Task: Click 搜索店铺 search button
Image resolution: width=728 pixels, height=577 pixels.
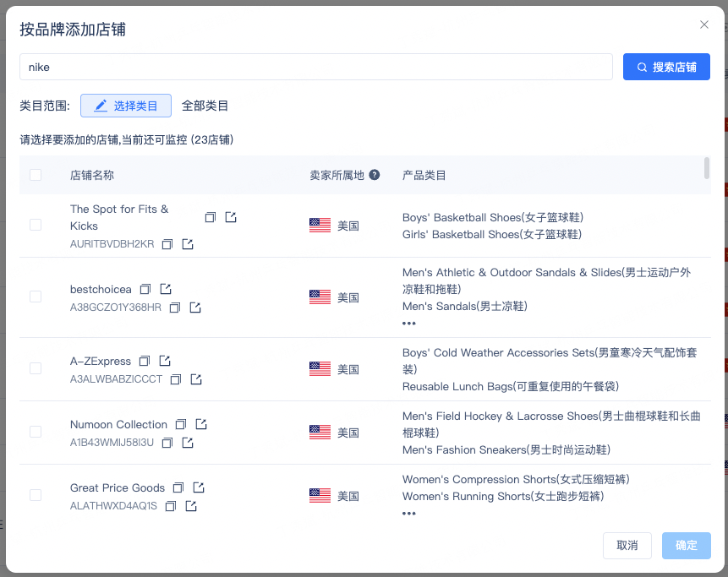Action: (x=666, y=67)
